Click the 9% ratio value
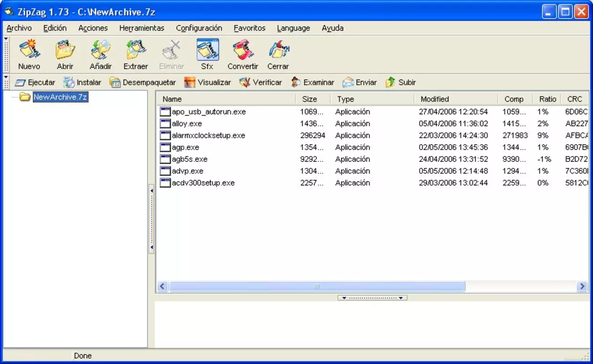Viewport: 593px width, 364px height. (x=543, y=136)
